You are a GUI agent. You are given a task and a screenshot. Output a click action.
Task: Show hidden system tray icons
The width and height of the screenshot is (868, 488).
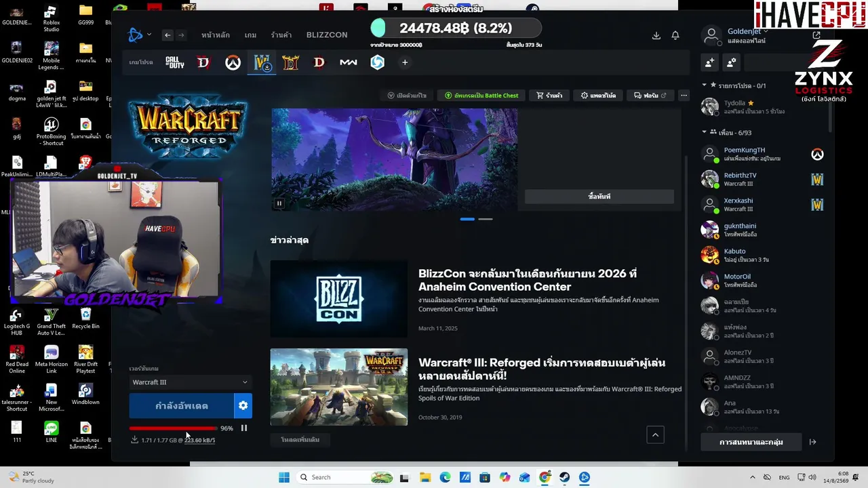point(752,477)
